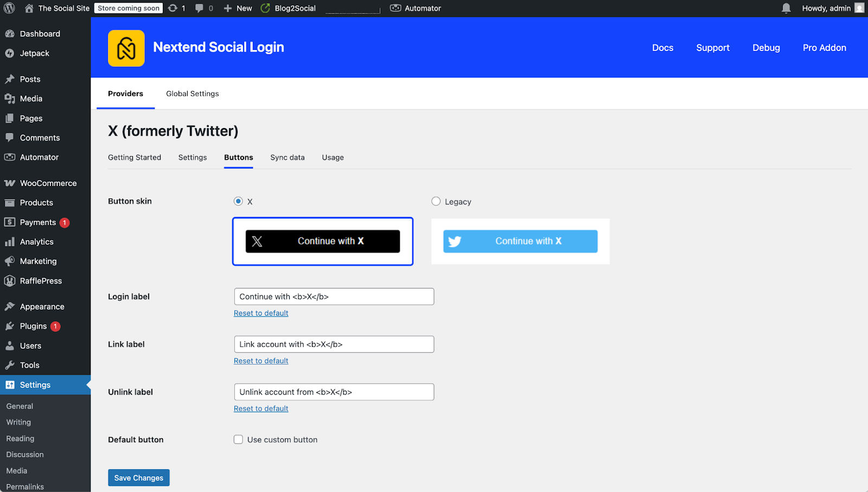This screenshot has height=492, width=868.
Task: Click the RafflePress megaphone icon
Action: [x=10, y=280]
